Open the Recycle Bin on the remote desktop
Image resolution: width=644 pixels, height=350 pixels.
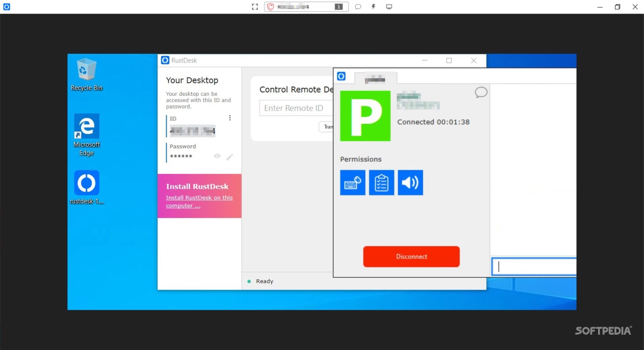coord(87,75)
